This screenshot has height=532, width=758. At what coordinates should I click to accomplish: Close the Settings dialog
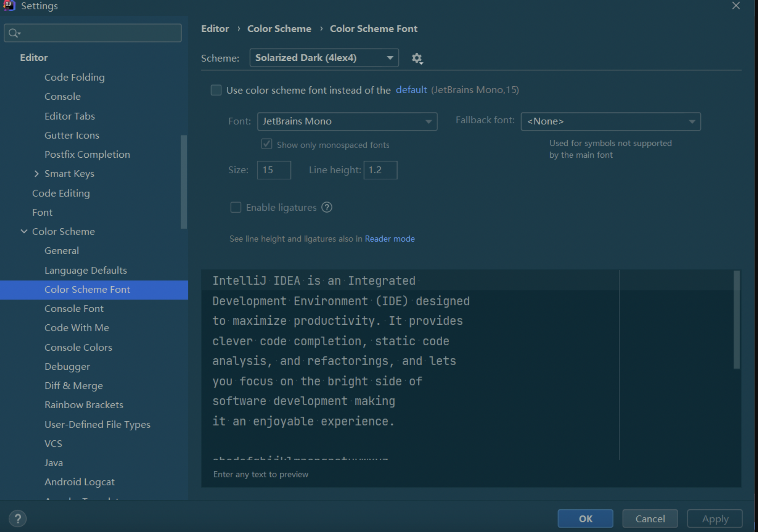point(736,6)
